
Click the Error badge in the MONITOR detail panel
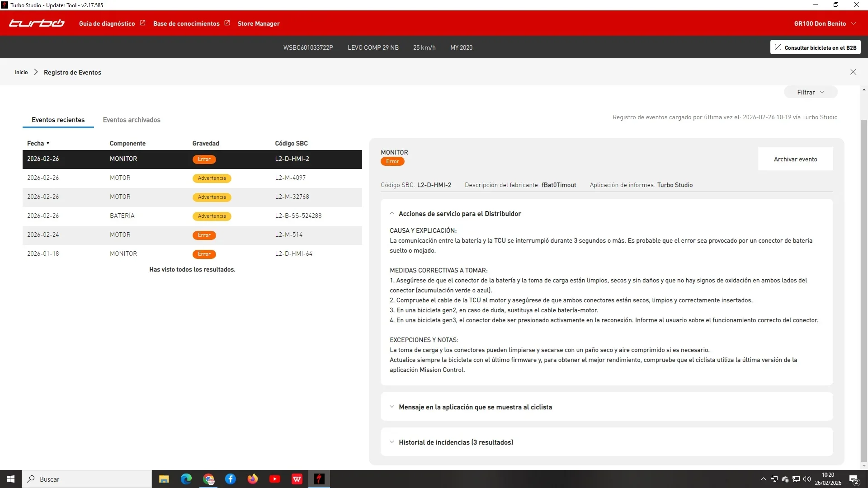[392, 161]
